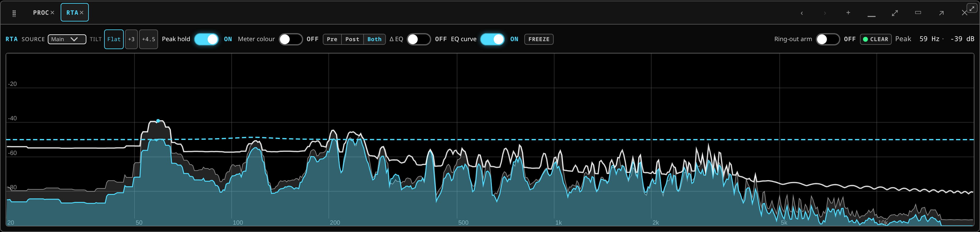Image resolution: width=980 pixels, height=232 pixels.
Task: Turn off the Peak hold switch
Action: point(207,39)
